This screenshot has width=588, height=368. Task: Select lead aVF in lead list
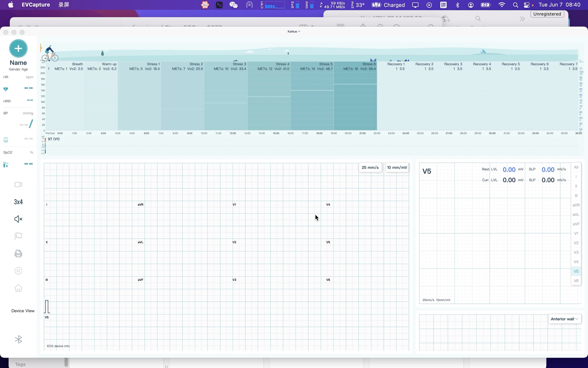(576, 224)
